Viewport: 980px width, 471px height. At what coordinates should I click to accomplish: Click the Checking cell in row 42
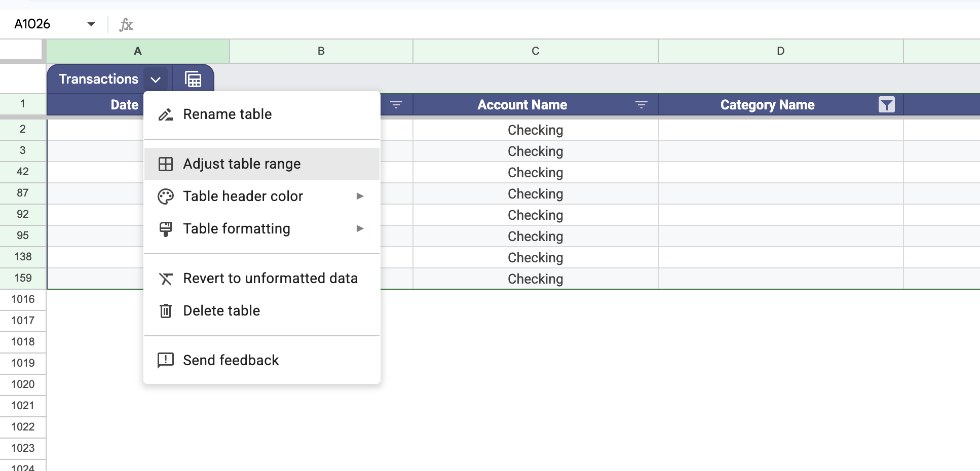coord(536,173)
